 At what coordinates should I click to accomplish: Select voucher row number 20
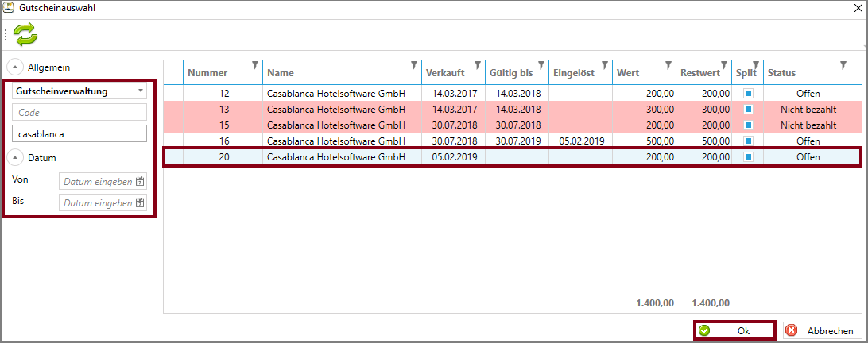coord(513,157)
